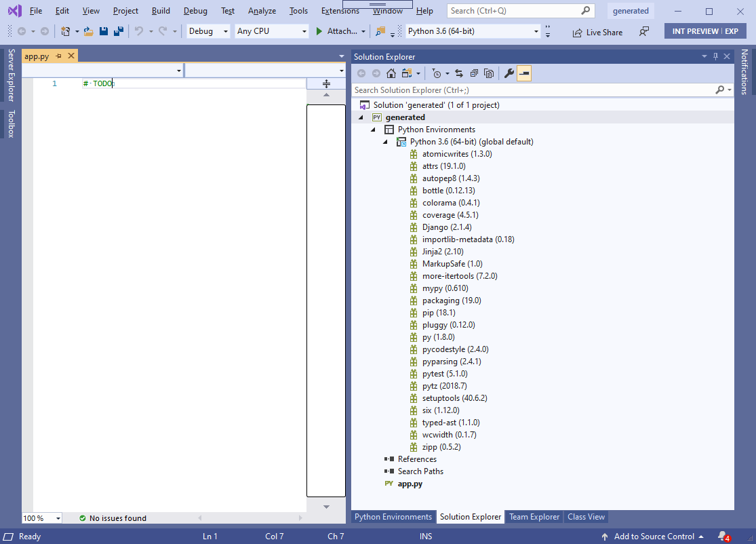Collapse the Python Environments node
The width and height of the screenshot is (756, 544).
coord(373,130)
